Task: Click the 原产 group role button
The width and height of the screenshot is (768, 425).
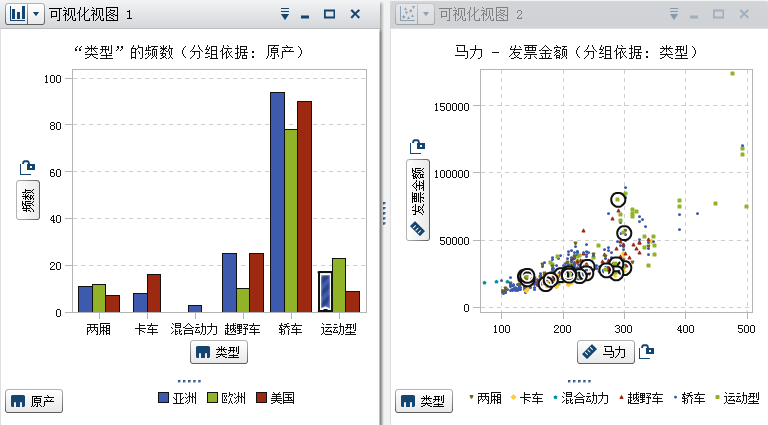Action: point(34,401)
